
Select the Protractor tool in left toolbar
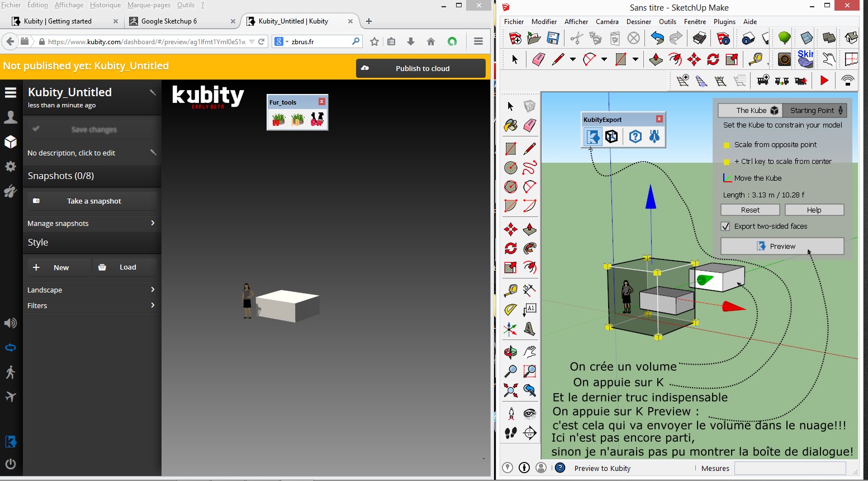point(510,309)
